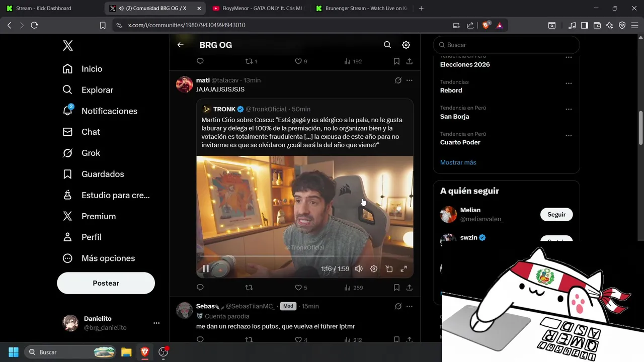Go back with BRG OG back arrow
The image size is (644, 362).
[x=181, y=45]
